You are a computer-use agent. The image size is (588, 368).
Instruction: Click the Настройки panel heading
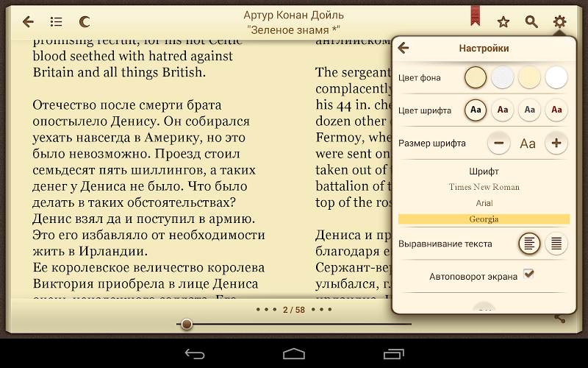click(x=484, y=49)
